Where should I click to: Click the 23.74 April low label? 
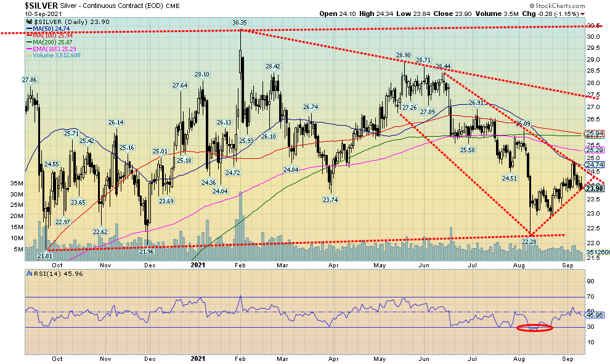tap(331, 199)
